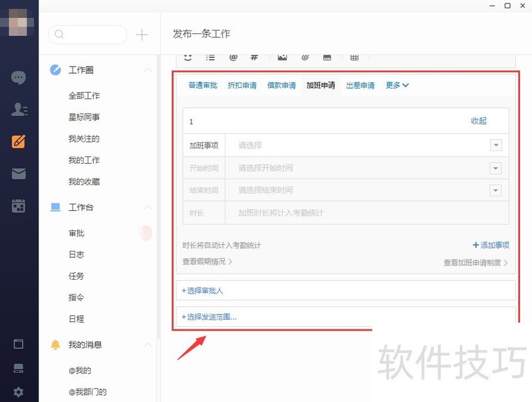The image size is (532, 402).
Task: Open the settings gear at the sidebar bottom
Action: [19, 393]
